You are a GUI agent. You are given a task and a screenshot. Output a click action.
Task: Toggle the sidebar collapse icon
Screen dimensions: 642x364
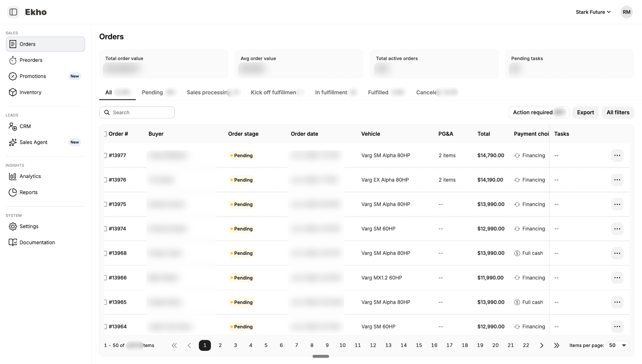tap(13, 12)
